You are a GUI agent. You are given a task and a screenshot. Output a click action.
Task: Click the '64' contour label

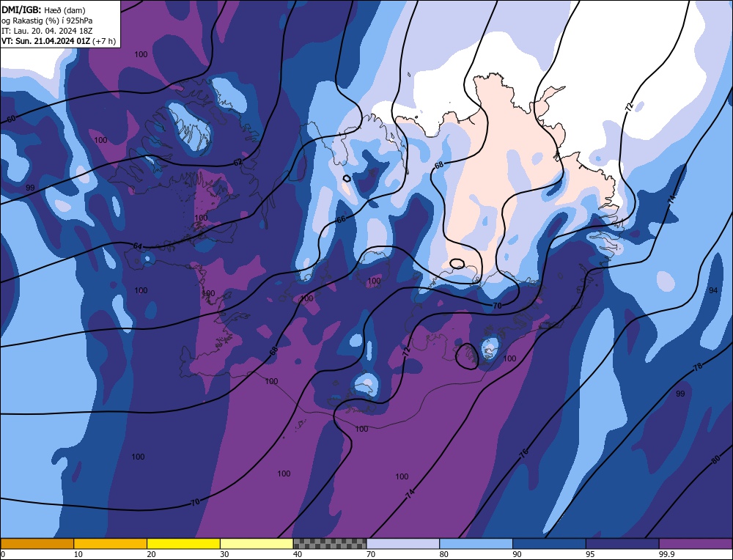(138, 246)
